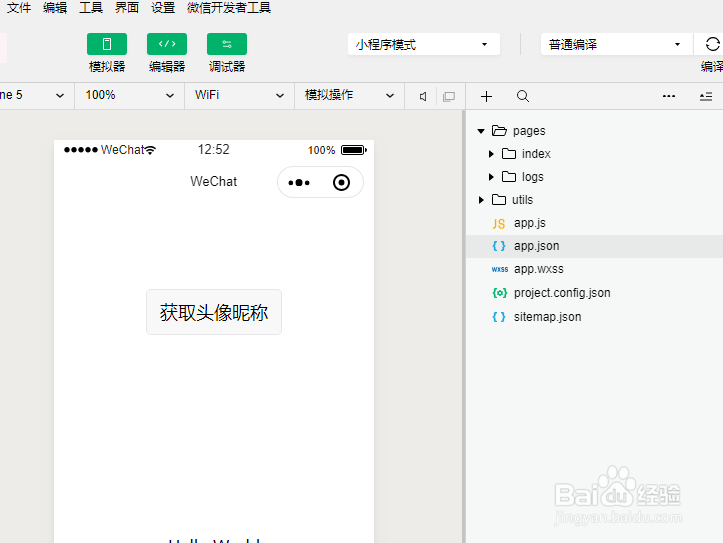
Task: Select the pages folder
Action: point(594,131)
